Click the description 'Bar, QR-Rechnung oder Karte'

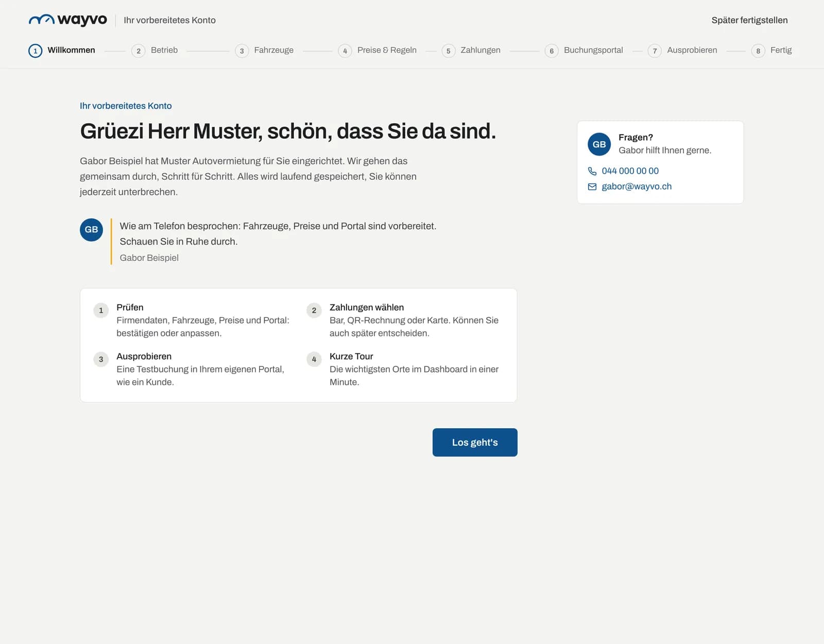(x=414, y=327)
